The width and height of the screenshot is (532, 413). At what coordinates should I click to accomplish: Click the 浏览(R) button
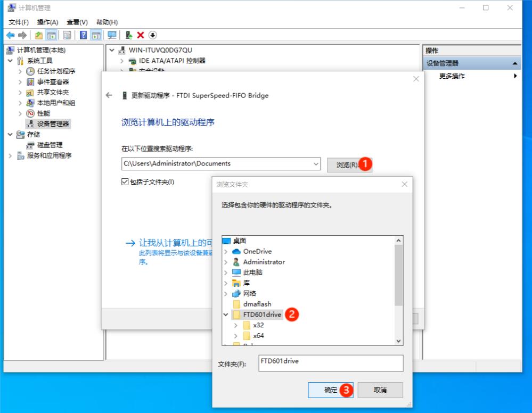tap(347, 164)
